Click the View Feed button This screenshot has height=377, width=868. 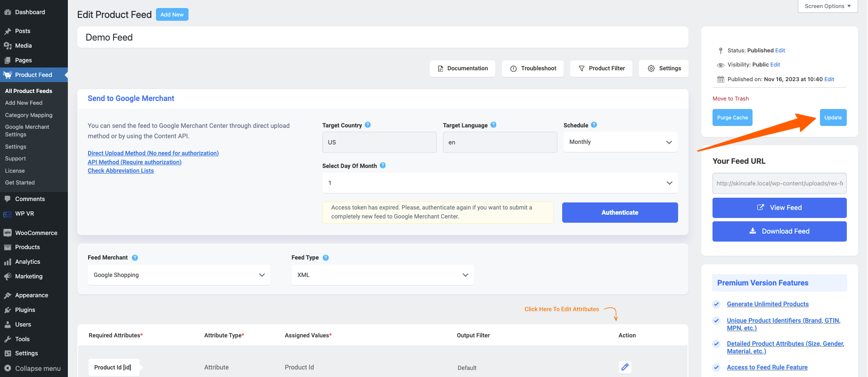(x=779, y=208)
